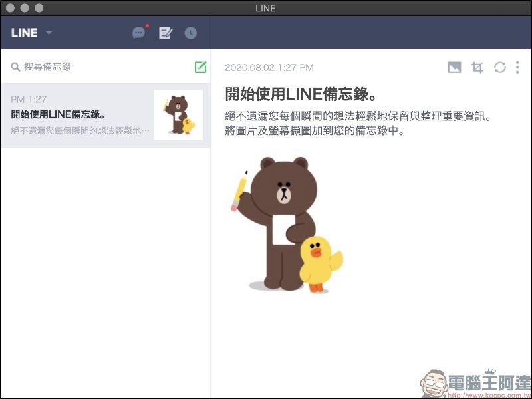The height and width of the screenshot is (399, 532).
Task: Select the Keep memo notes icon
Action: pyautogui.click(x=165, y=33)
